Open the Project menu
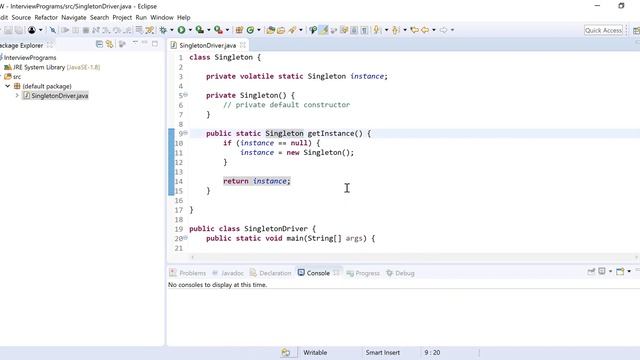The width and height of the screenshot is (640, 360). 122,18
